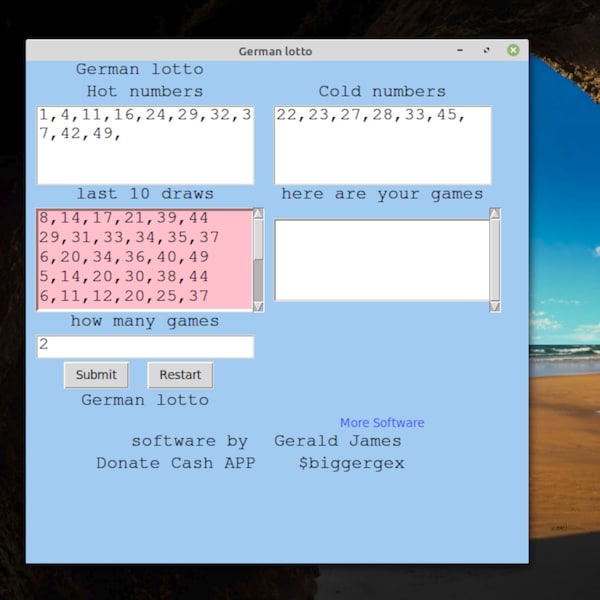Click the software by Gerald James text
The image size is (600, 600).
(x=266, y=441)
